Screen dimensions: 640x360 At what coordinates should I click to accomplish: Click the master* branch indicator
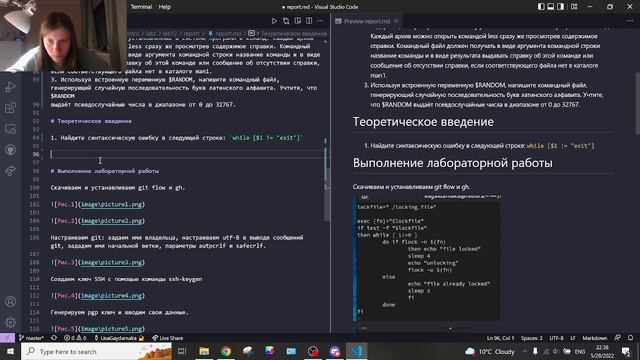(31, 338)
